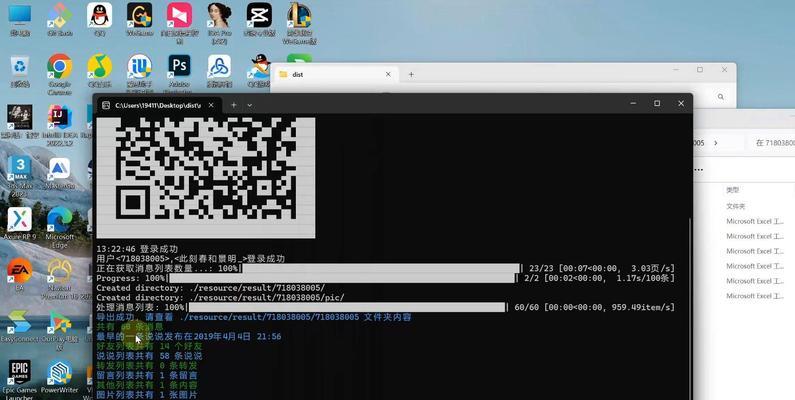Expand breadcrumb chevron after 005 in Explorer
795x400 pixels.
pyautogui.click(x=715, y=143)
